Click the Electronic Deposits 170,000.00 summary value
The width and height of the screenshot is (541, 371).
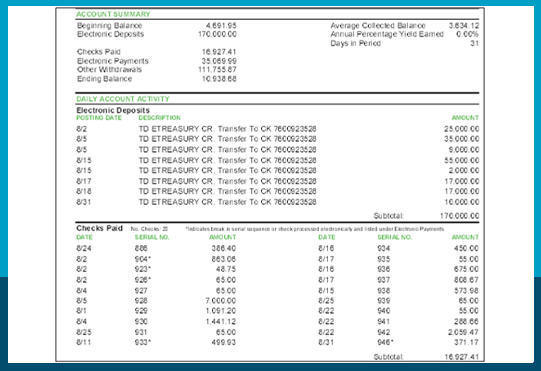(217, 34)
